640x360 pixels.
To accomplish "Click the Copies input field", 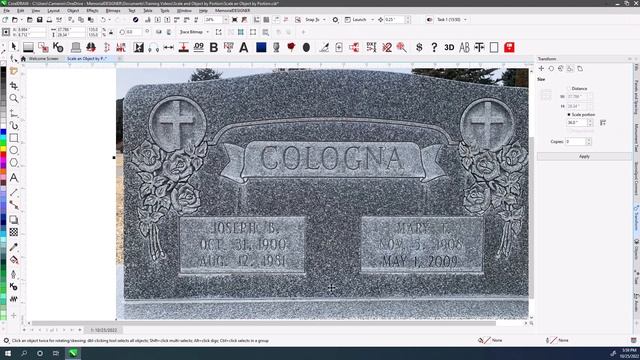I will click(x=576, y=142).
